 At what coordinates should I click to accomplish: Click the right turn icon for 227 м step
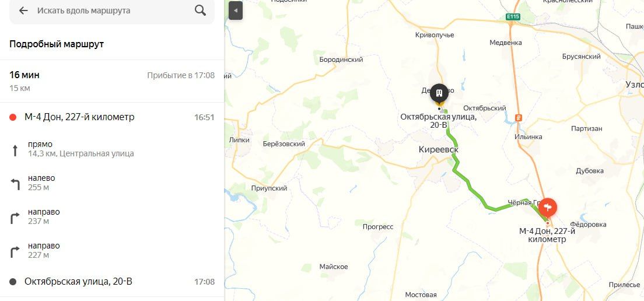[x=15, y=252]
